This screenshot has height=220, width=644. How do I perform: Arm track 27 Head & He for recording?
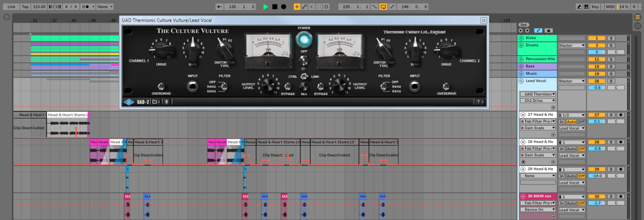point(620,115)
